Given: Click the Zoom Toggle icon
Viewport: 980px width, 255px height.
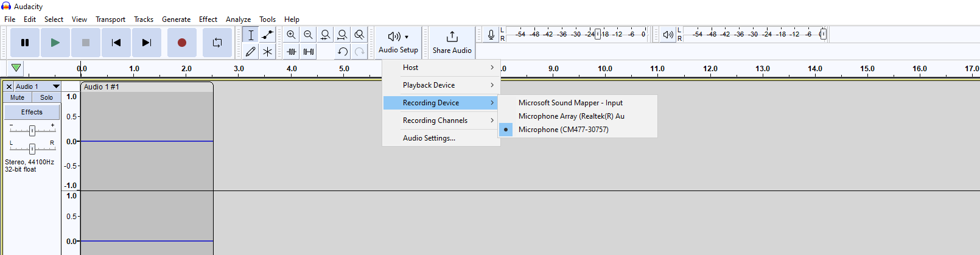Looking at the screenshot, I should click(x=360, y=35).
